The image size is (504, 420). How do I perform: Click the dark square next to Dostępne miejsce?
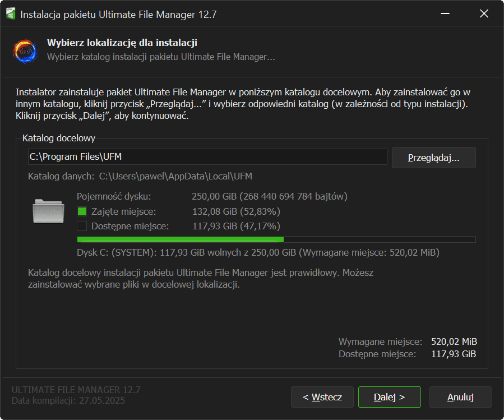[82, 227]
